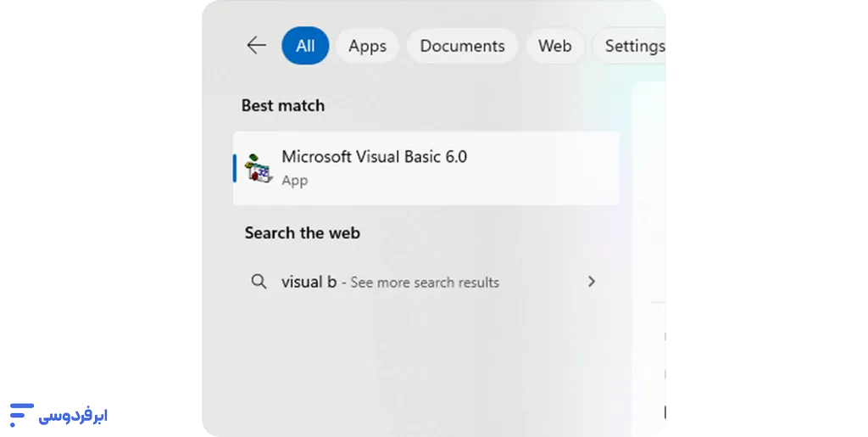Expand web results with the chevron arrow
Image resolution: width=868 pixels, height=437 pixels.
591,282
